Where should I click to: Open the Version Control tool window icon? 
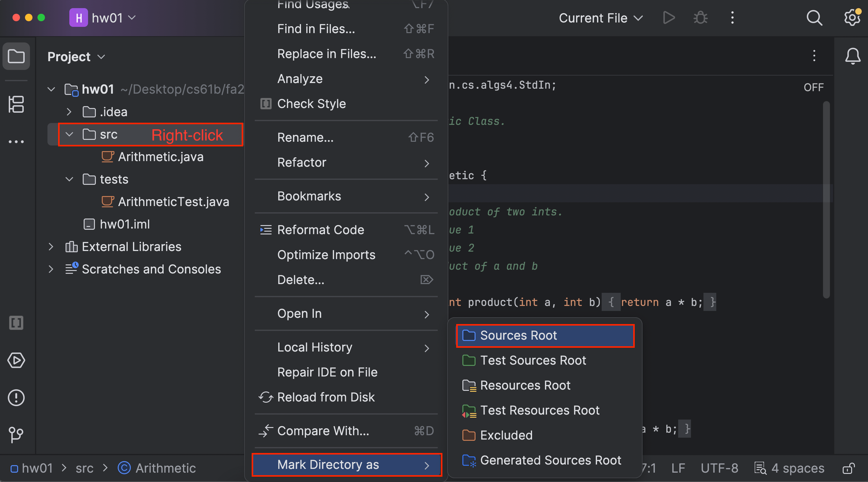16,435
